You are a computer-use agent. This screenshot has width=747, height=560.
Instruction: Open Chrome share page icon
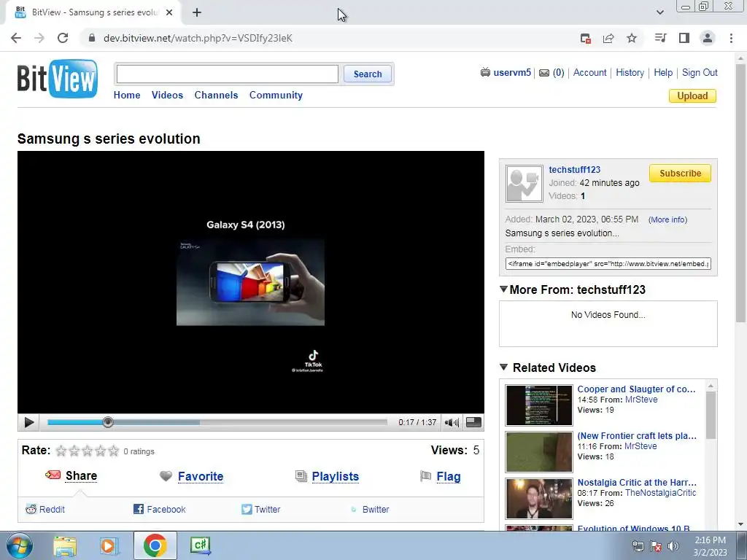[x=608, y=38]
